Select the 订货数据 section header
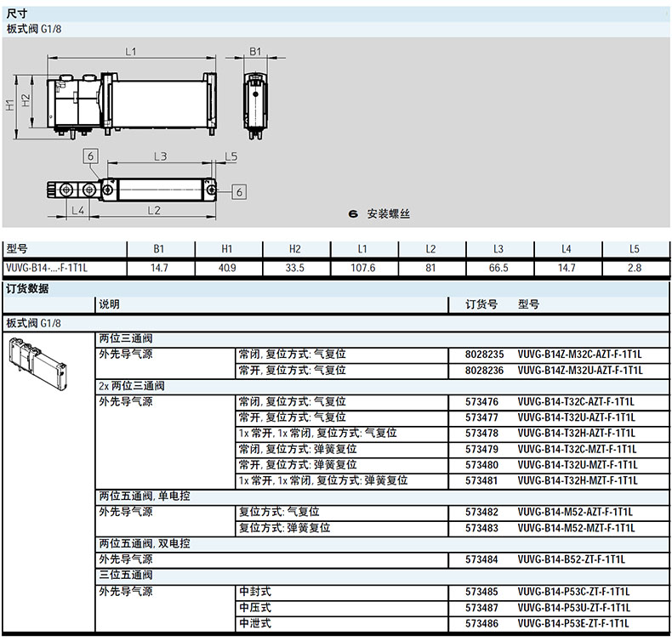 (27, 289)
